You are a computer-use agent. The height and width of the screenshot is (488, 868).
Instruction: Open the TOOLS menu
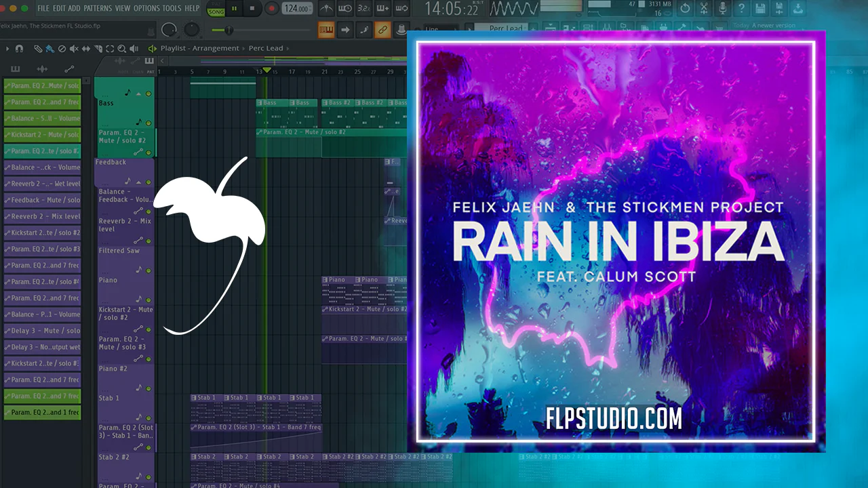(172, 8)
